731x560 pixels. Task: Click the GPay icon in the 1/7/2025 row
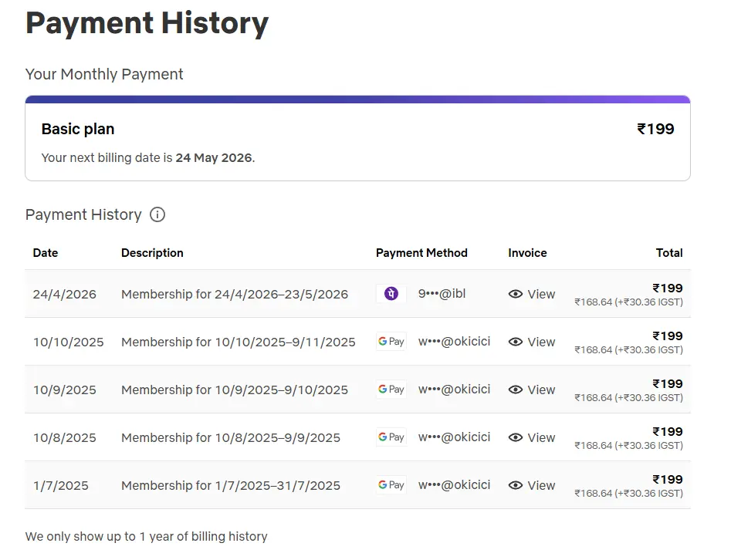click(391, 485)
